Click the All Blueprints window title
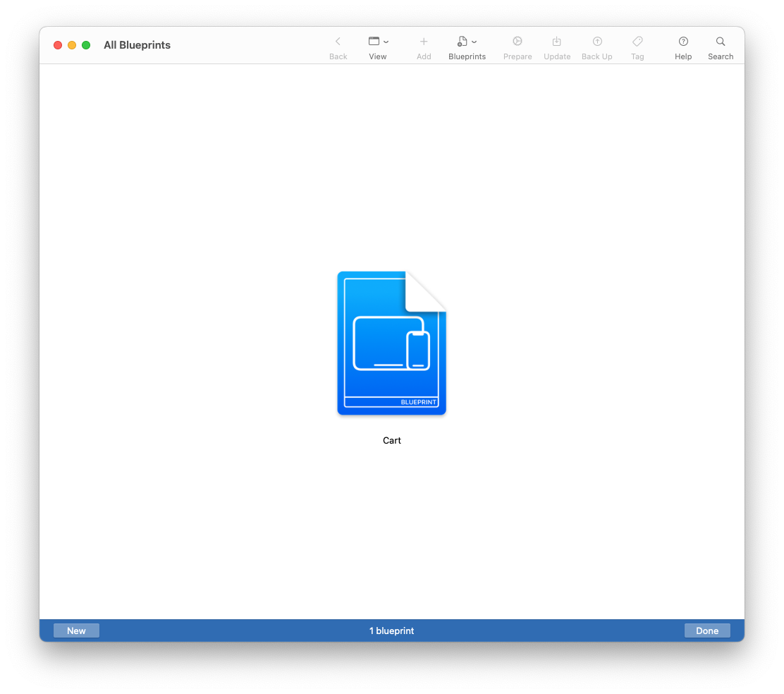This screenshot has width=784, height=694. click(x=137, y=45)
